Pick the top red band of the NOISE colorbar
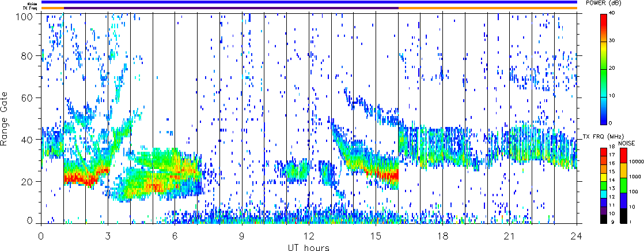This screenshot has width=644, height=251. coord(623,156)
